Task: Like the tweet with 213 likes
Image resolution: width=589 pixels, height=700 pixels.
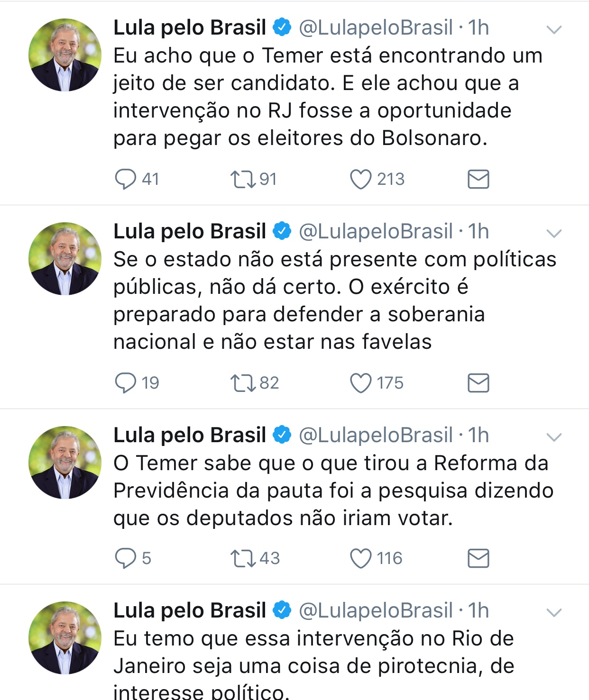Action: [360, 180]
